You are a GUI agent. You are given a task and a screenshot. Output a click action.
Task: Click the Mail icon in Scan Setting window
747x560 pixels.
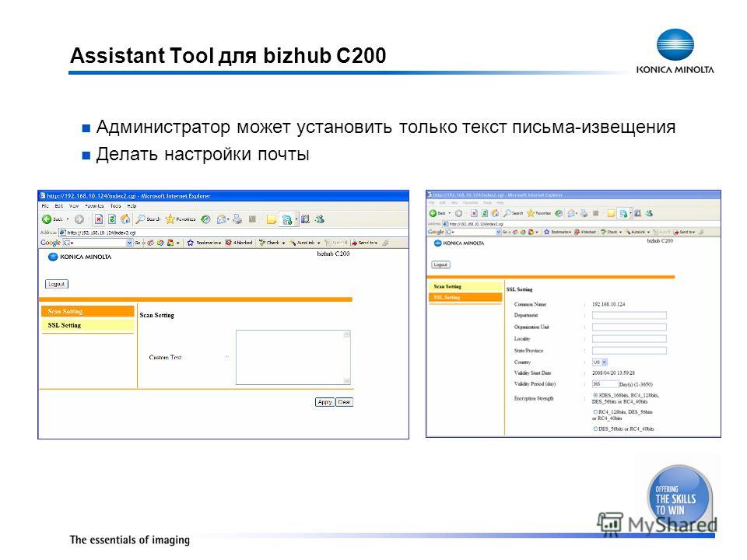pos(221,219)
